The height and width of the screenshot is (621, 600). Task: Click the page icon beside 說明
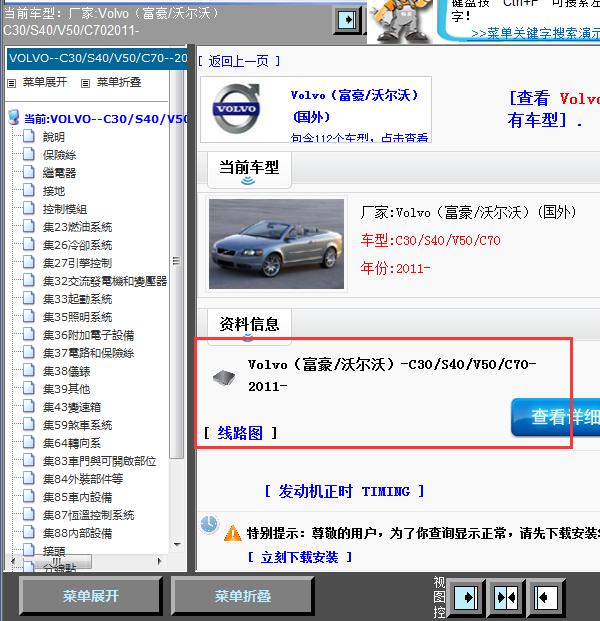click(x=29, y=135)
